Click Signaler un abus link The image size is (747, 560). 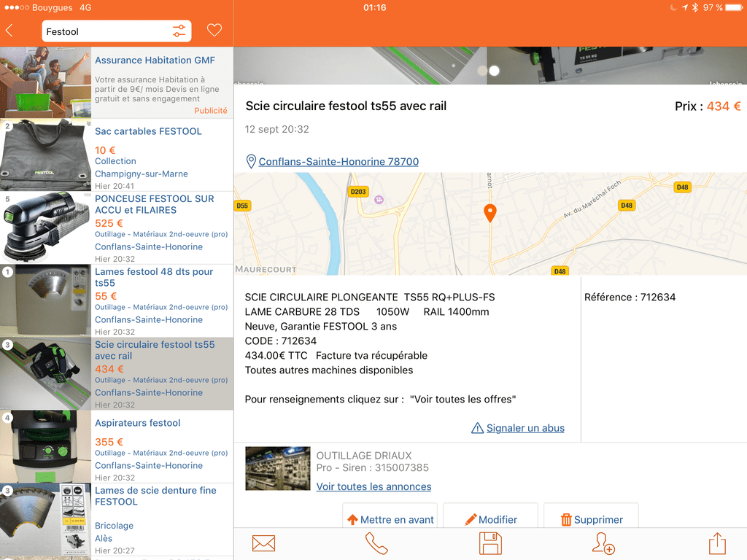[x=525, y=428]
